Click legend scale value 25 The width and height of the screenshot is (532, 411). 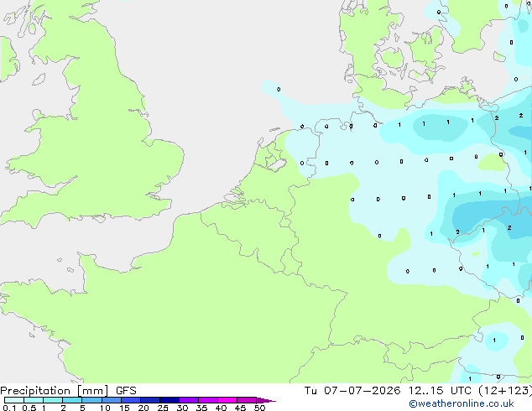point(163,408)
